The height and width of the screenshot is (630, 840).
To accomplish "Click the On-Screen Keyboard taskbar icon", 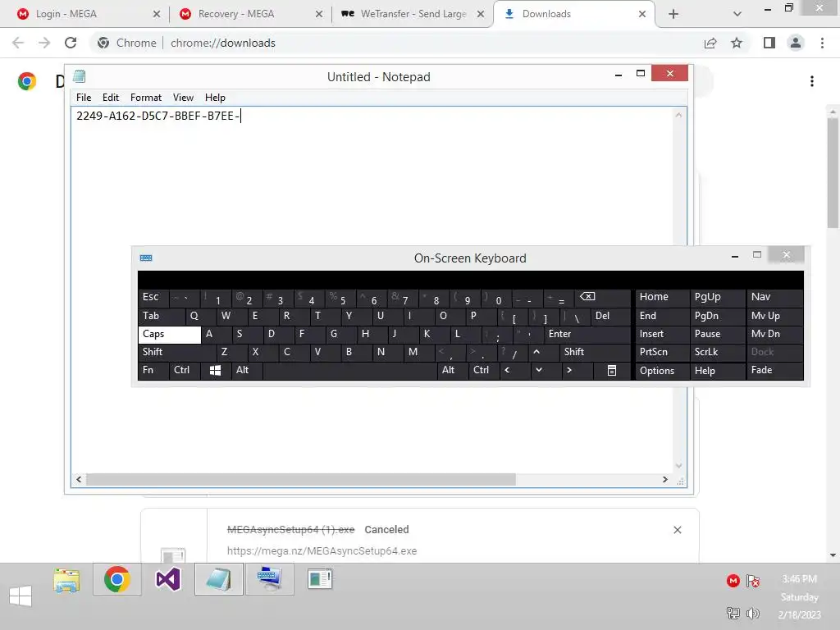I will 269,580.
